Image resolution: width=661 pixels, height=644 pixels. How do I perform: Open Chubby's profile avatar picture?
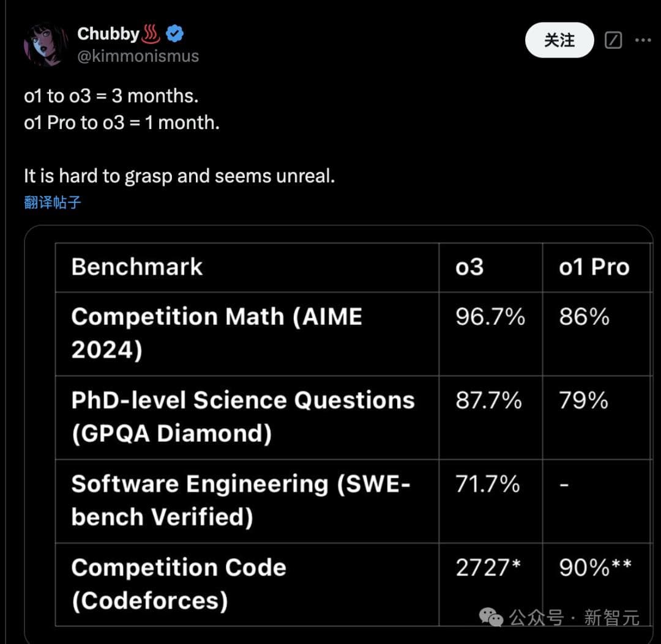(45, 44)
